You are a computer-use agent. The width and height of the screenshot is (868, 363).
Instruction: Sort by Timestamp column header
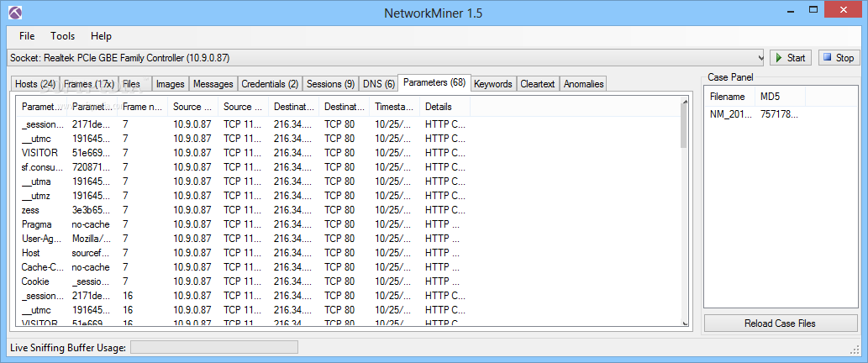(394, 107)
